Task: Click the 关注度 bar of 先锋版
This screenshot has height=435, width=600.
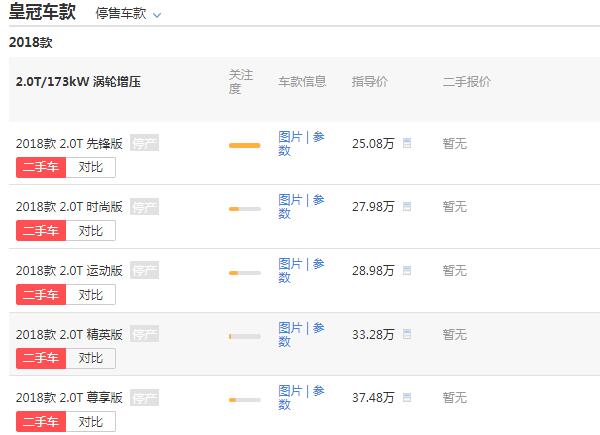Action: [x=245, y=145]
